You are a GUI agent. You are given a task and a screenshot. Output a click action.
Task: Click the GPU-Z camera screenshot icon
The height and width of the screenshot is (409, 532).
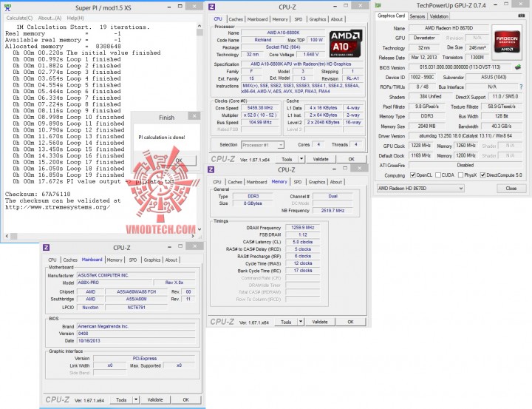(x=522, y=16)
